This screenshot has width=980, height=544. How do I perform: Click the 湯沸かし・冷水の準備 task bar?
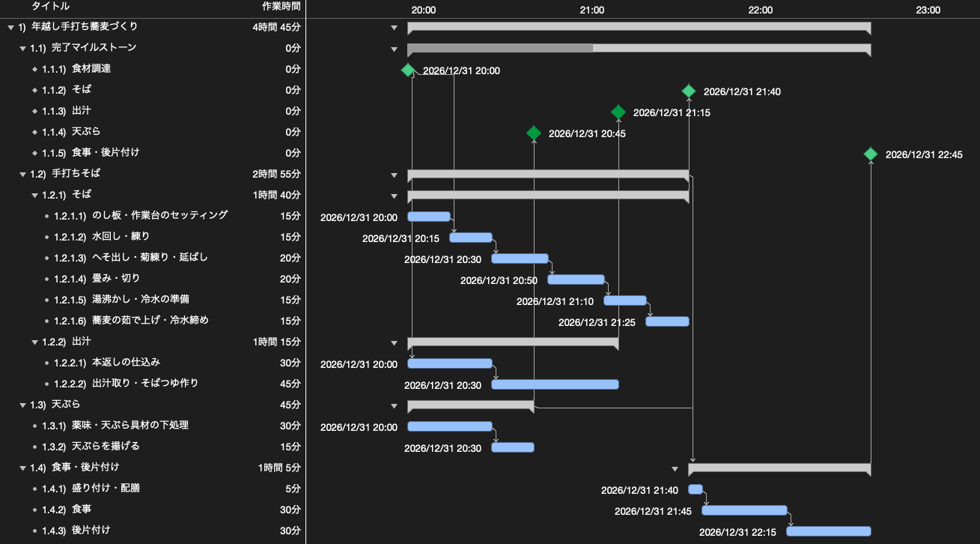(x=625, y=300)
